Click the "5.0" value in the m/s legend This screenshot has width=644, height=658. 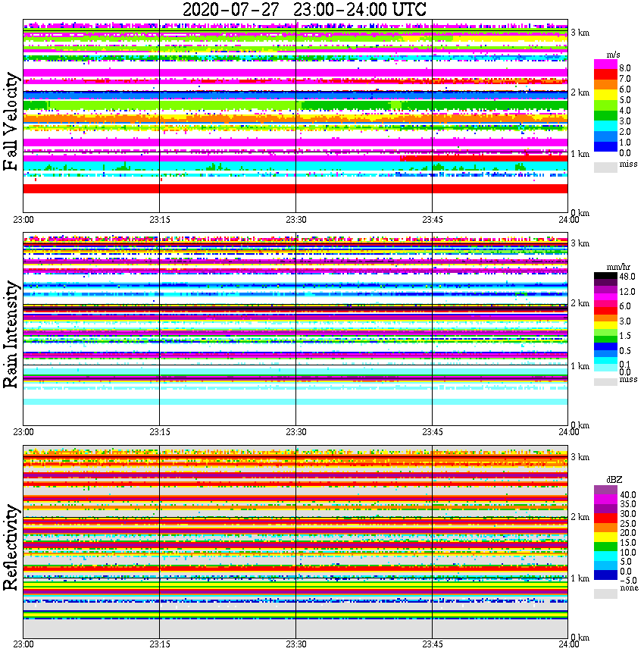pyautogui.click(x=625, y=100)
